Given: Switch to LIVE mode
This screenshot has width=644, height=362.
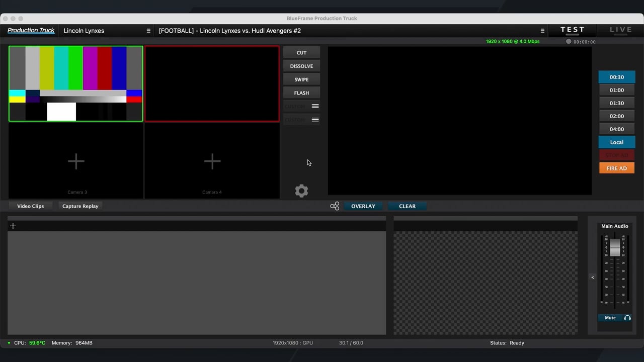Looking at the screenshot, I should click(621, 30).
